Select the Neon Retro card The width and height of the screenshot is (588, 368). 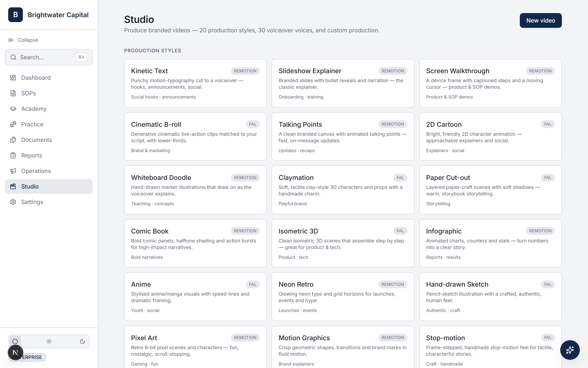pos(343,297)
